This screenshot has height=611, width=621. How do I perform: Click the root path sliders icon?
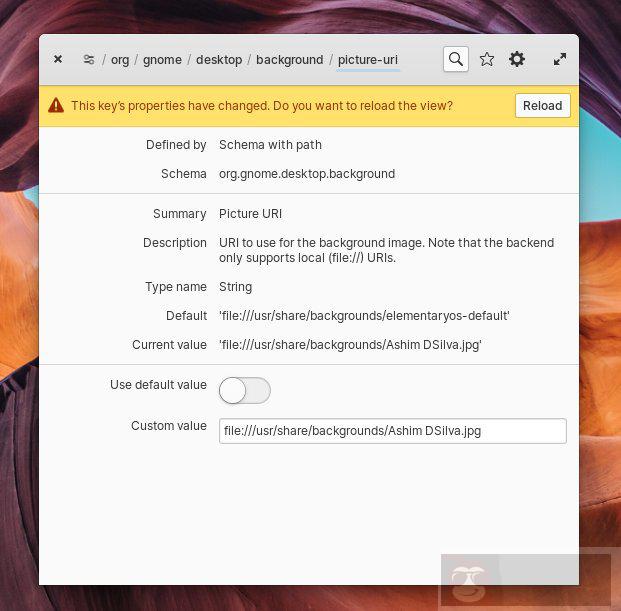[89, 59]
